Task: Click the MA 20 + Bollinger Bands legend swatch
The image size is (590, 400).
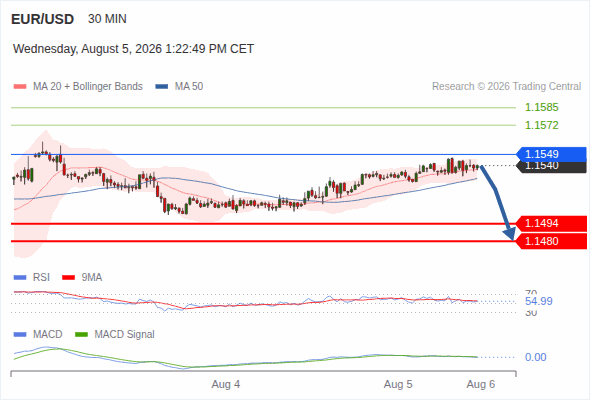Action: [x=20, y=87]
